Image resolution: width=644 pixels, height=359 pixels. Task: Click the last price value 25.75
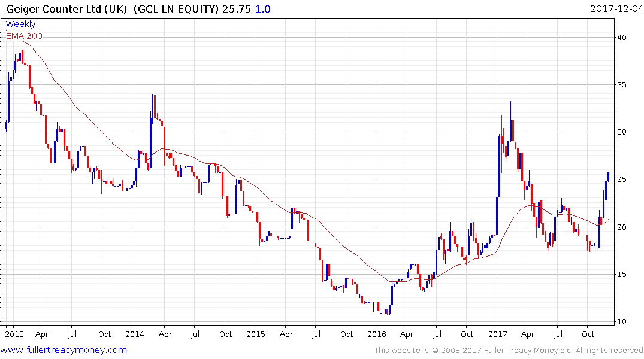237,9
